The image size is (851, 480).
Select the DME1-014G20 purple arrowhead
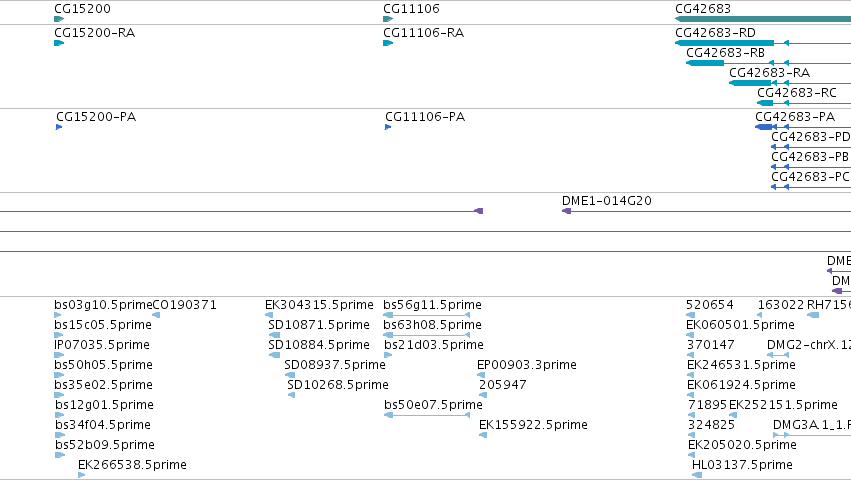pyautogui.click(x=567, y=211)
